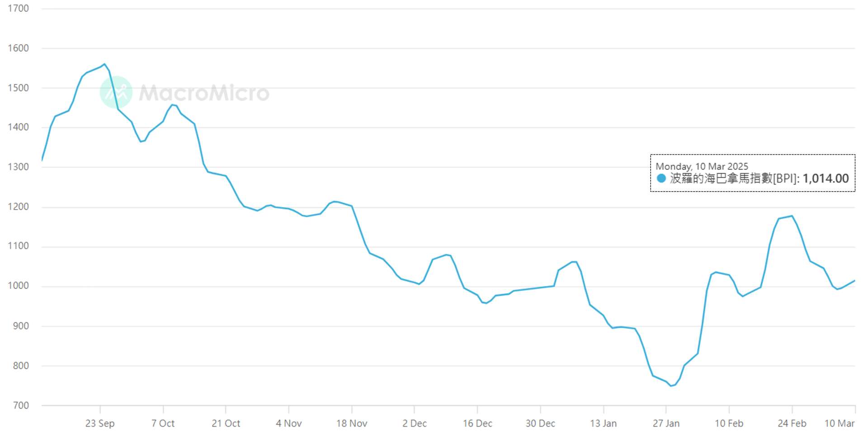The height and width of the screenshot is (437, 868).
Task: Click the Monday, 10 Mar 2025 tooltip date
Action: tap(702, 167)
